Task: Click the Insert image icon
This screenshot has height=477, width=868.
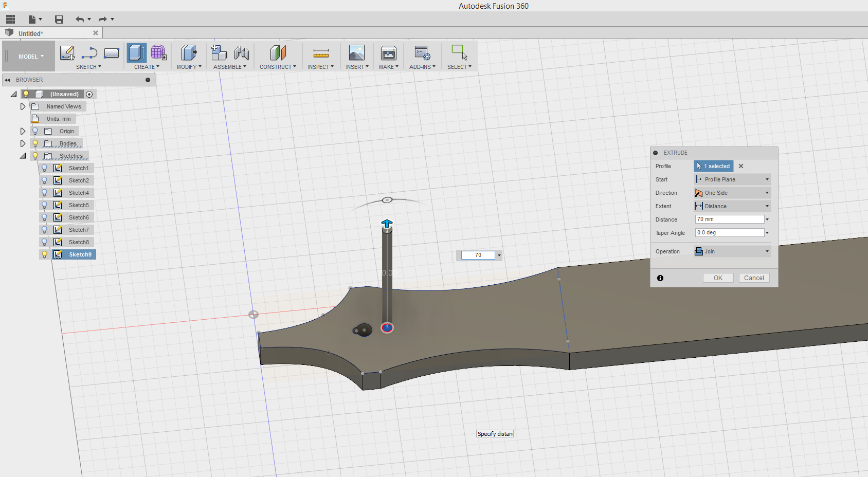Action: (356, 53)
